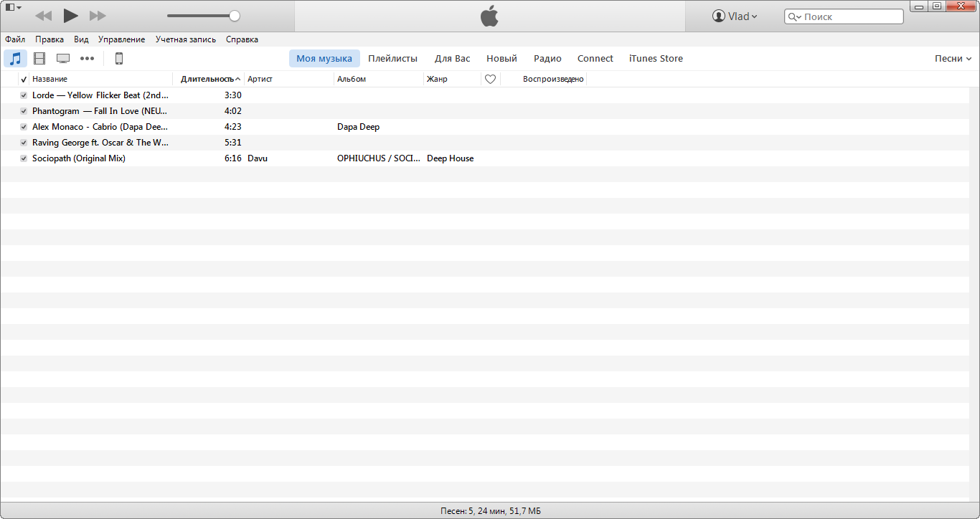
Task: Sort by the Длительность column
Action: tap(209, 79)
